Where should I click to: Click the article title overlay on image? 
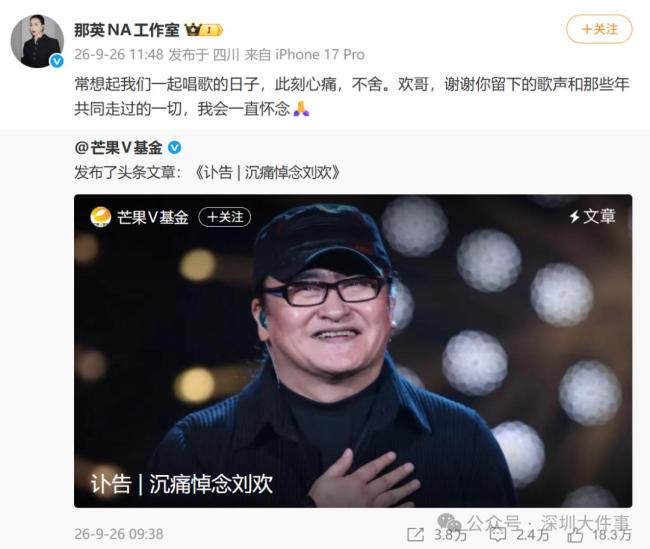(182, 483)
